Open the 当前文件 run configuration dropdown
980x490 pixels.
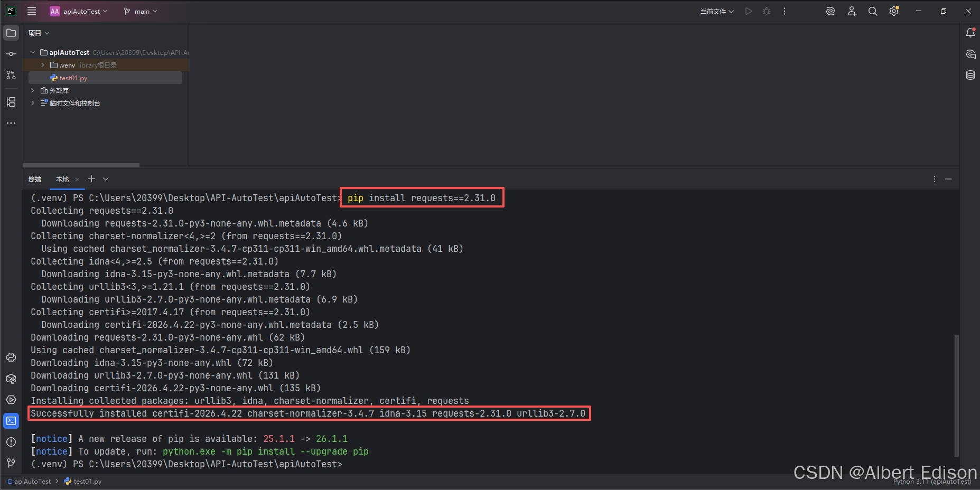(x=717, y=11)
